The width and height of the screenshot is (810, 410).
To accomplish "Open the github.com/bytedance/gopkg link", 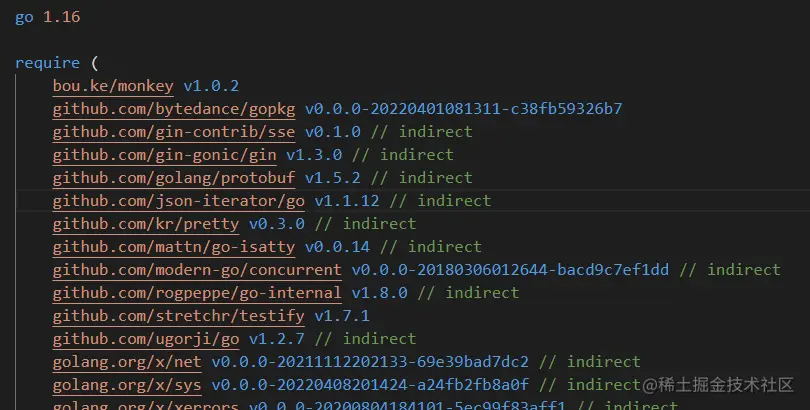I will tap(174, 109).
